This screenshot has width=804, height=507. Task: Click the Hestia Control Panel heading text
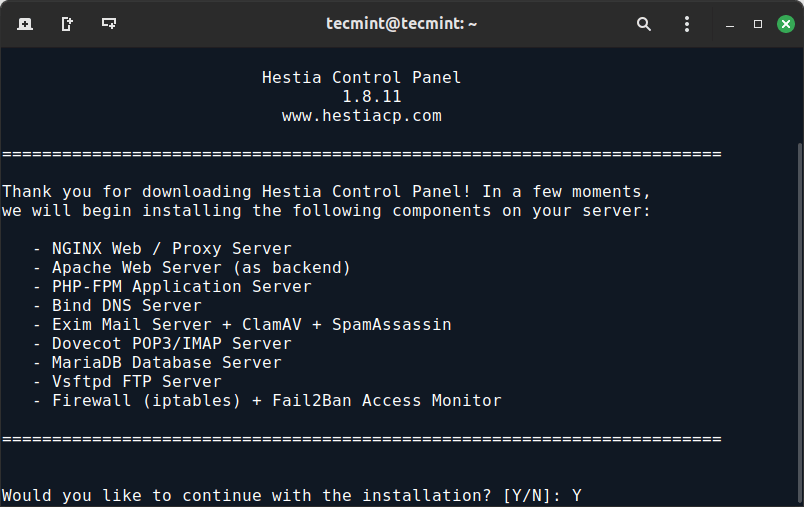coord(361,77)
